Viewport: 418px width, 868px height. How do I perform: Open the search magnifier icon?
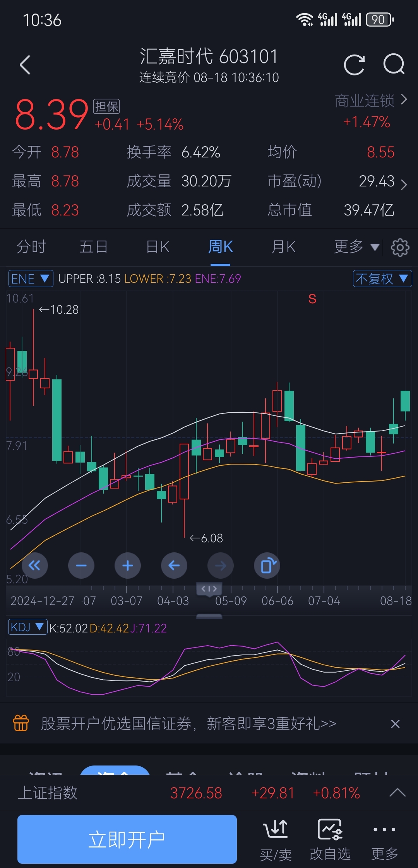394,64
